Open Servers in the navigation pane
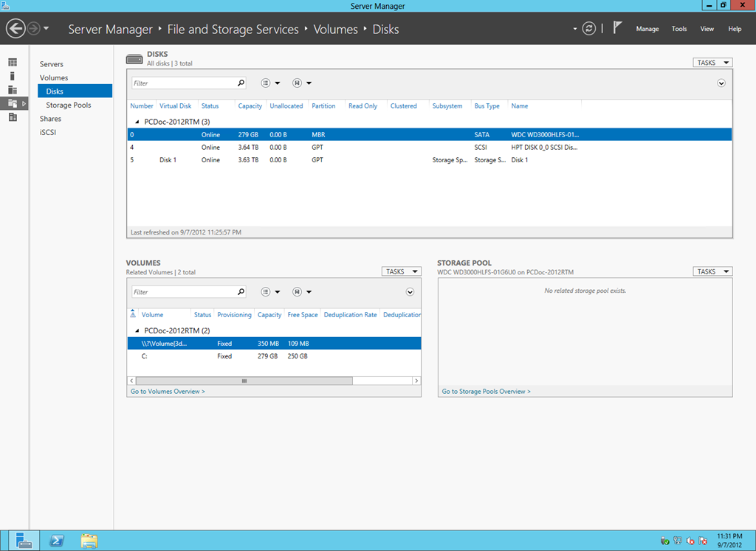The height and width of the screenshot is (551, 756). (51, 64)
